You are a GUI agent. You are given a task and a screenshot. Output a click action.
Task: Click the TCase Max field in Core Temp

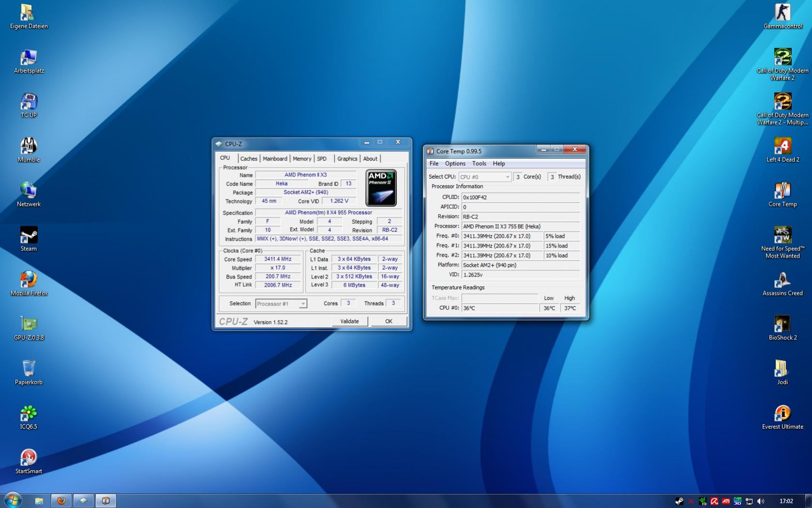click(x=500, y=298)
